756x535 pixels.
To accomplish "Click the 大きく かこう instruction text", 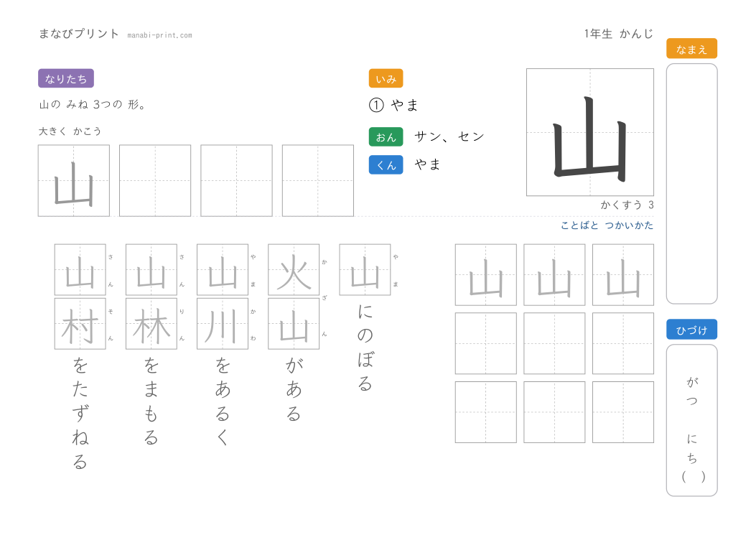I will (x=70, y=131).
